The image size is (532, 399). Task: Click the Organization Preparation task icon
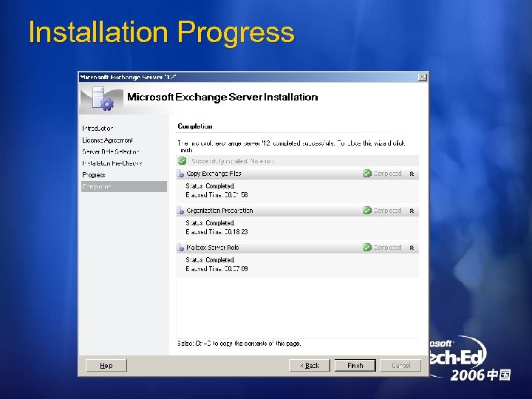click(180, 211)
